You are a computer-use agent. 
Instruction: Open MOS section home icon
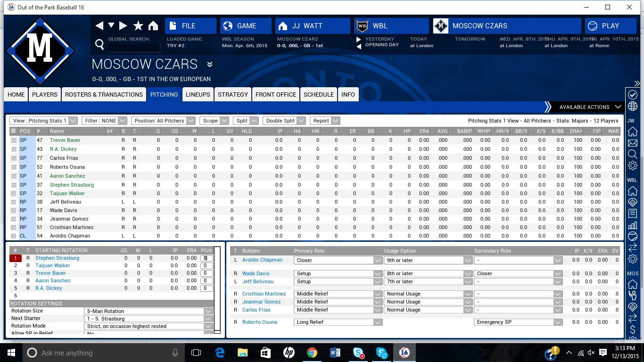(633, 284)
